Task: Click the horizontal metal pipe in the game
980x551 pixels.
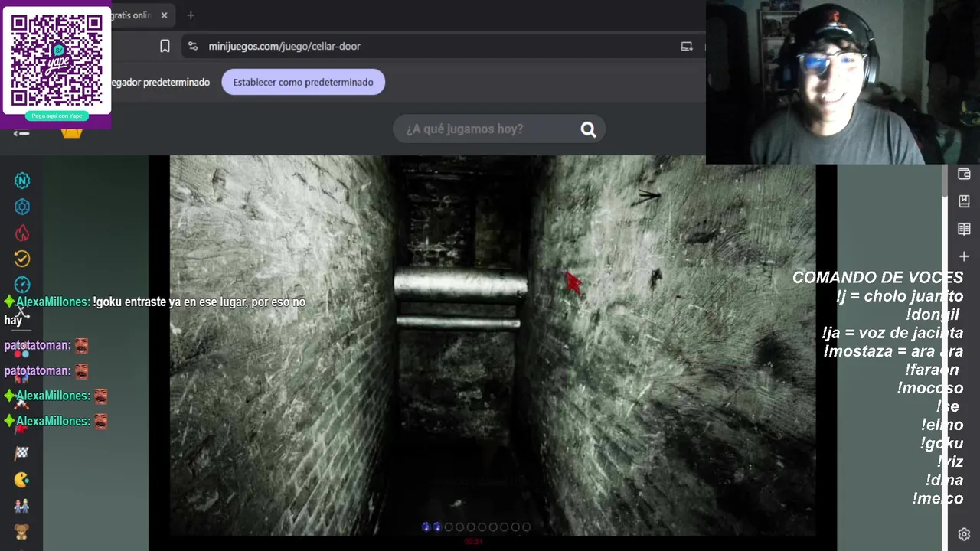Action: point(460,285)
